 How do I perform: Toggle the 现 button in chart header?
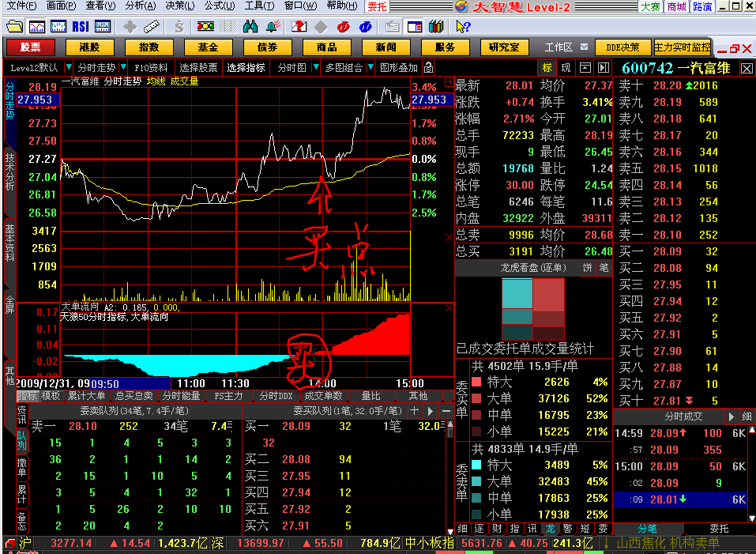pyautogui.click(x=566, y=67)
